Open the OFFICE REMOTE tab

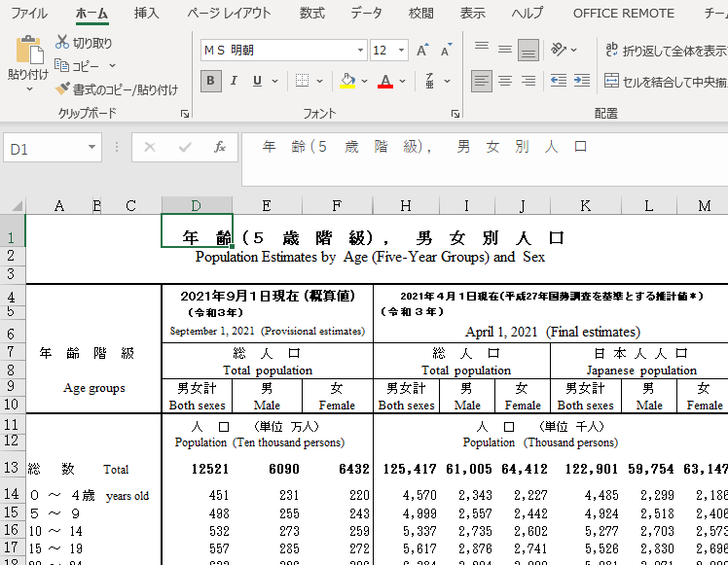(623, 13)
